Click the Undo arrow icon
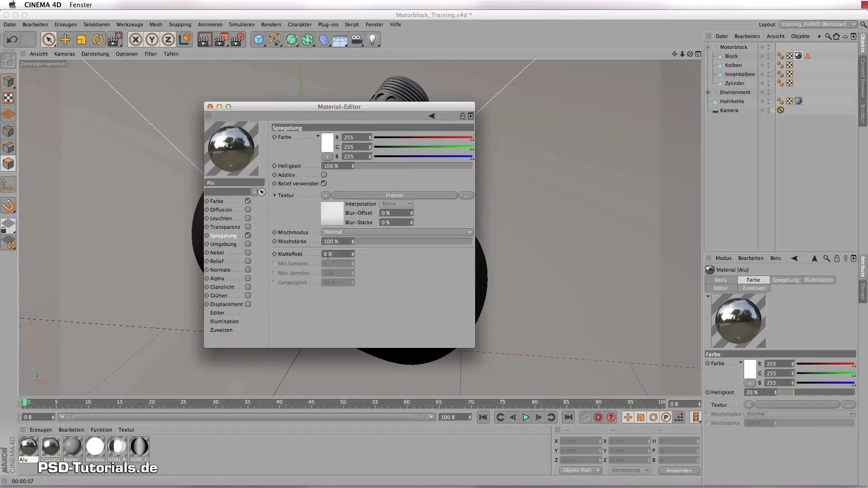This screenshot has width=868, height=488. [x=12, y=40]
